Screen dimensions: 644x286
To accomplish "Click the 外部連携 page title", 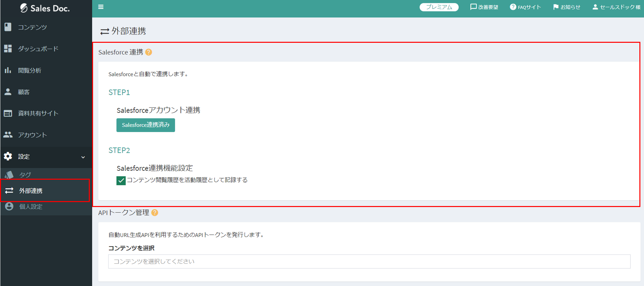I will (129, 31).
